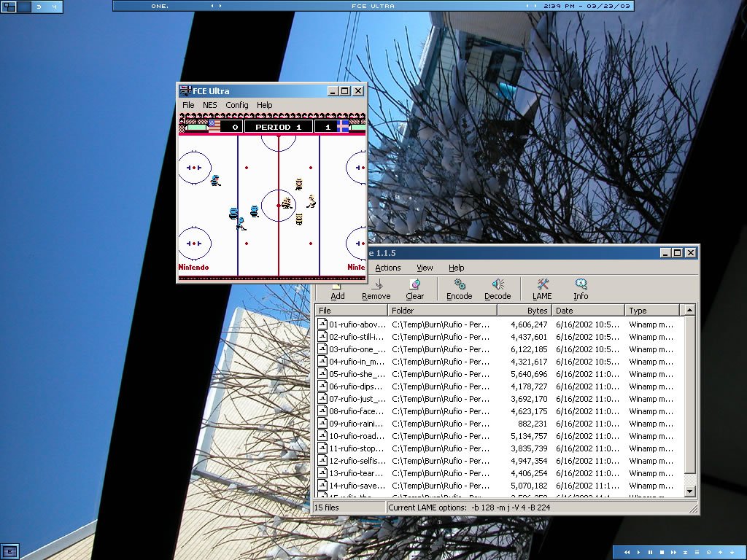Open LAME options tools icon
This screenshot has height=560, width=747.
tap(543, 284)
